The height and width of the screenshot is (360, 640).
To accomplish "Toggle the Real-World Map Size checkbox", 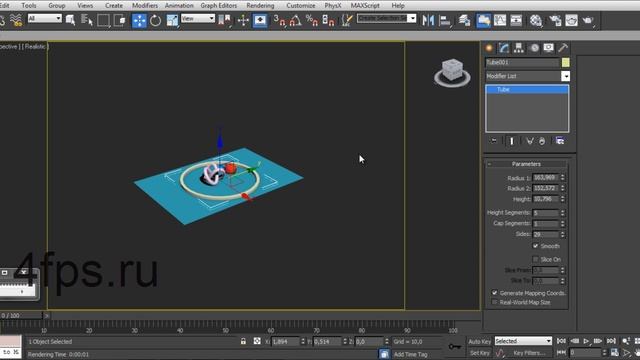I will 495,302.
